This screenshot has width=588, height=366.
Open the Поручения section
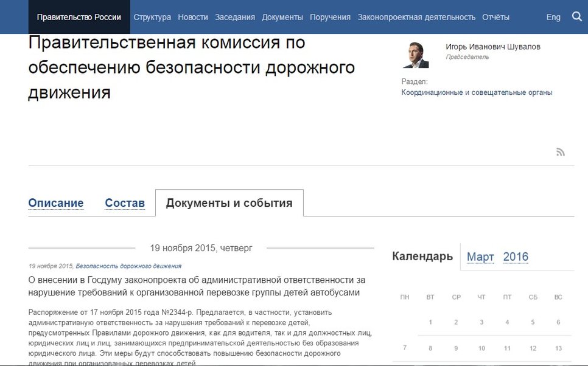330,17
